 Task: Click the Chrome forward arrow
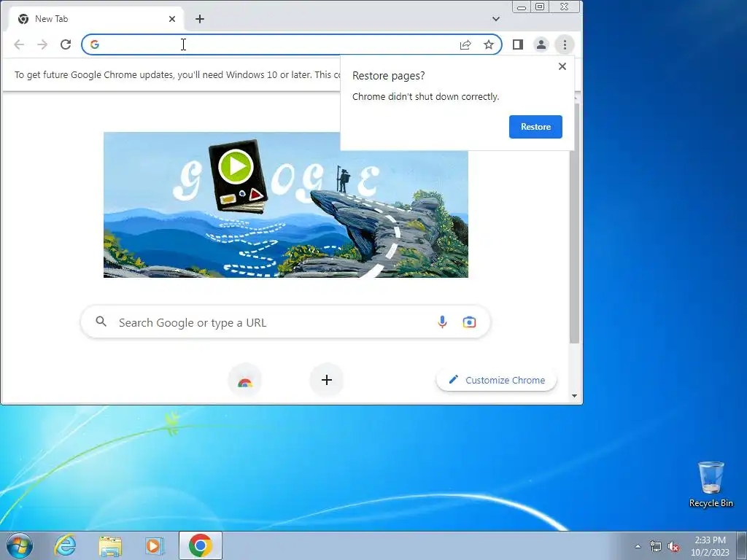(42, 44)
